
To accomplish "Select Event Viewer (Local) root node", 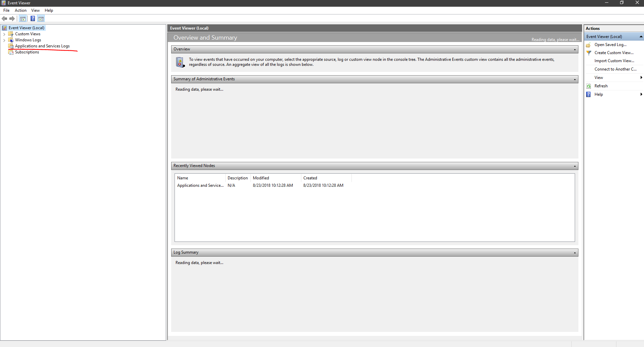I will tap(27, 28).
